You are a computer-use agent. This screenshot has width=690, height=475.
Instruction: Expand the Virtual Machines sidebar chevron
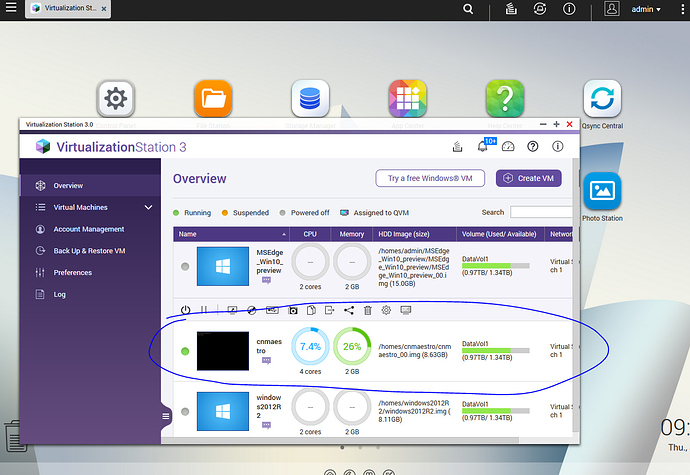[x=149, y=207]
